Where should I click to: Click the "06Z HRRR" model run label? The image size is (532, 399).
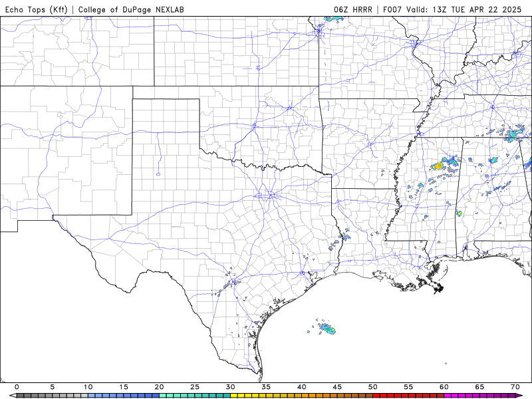coord(353,9)
